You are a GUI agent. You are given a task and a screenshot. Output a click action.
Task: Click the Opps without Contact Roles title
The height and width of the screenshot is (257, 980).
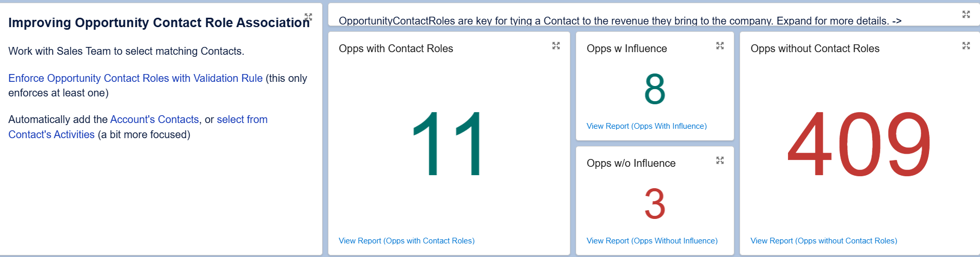click(x=815, y=48)
